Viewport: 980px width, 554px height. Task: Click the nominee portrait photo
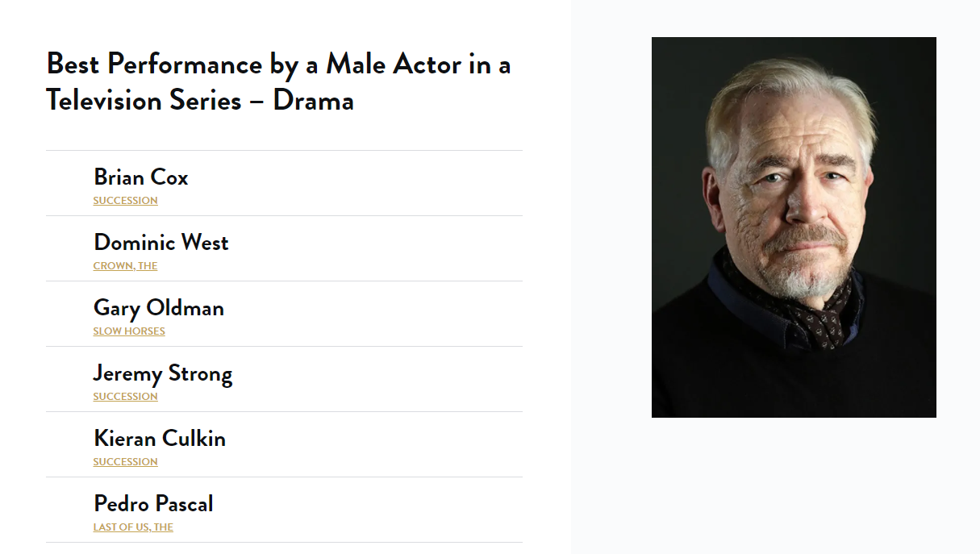pyautogui.click(x=794, y=227)
